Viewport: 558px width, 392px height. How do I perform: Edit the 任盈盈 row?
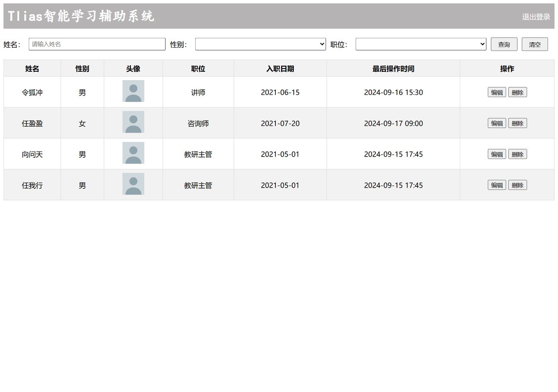point(497,123)
